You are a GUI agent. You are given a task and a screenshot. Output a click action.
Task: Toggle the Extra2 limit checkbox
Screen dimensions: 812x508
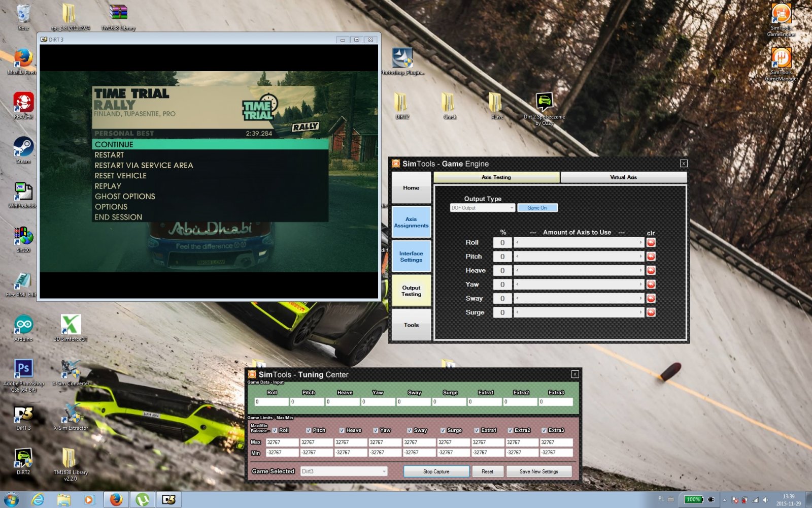click(511, 430)
